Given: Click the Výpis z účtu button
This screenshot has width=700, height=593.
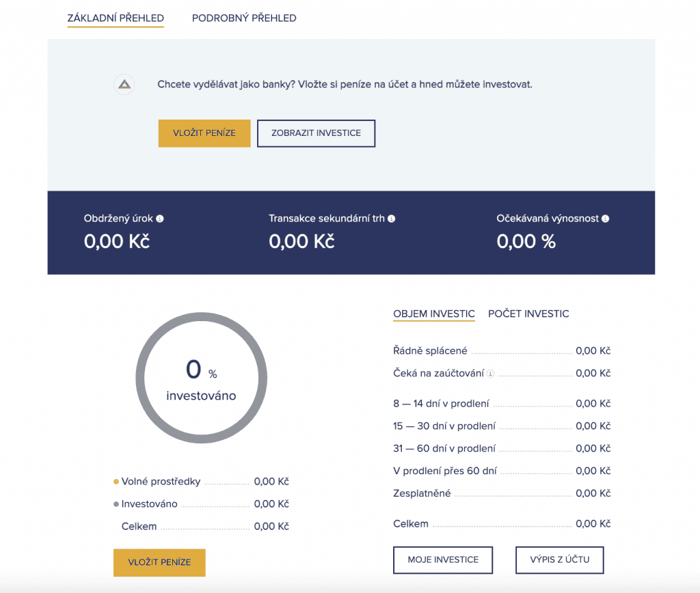Looking at the screenshot, I should (559, 560).
